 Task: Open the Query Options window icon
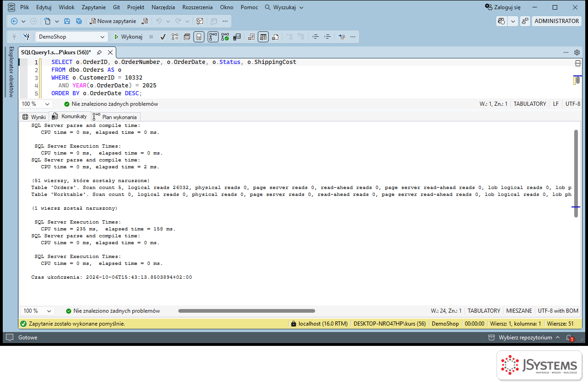tap(187, 37)
